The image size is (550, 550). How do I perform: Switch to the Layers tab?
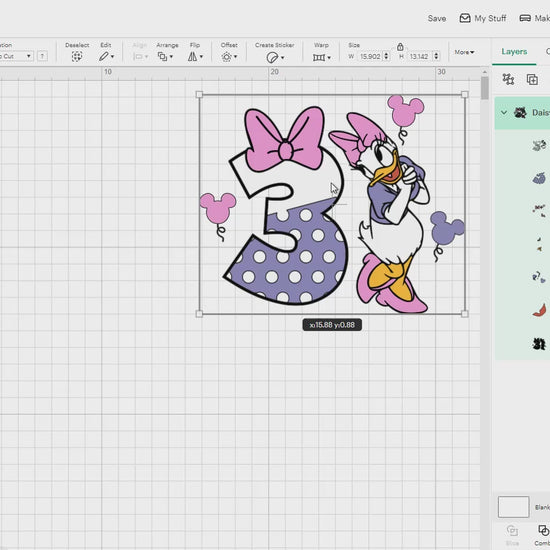514,52
